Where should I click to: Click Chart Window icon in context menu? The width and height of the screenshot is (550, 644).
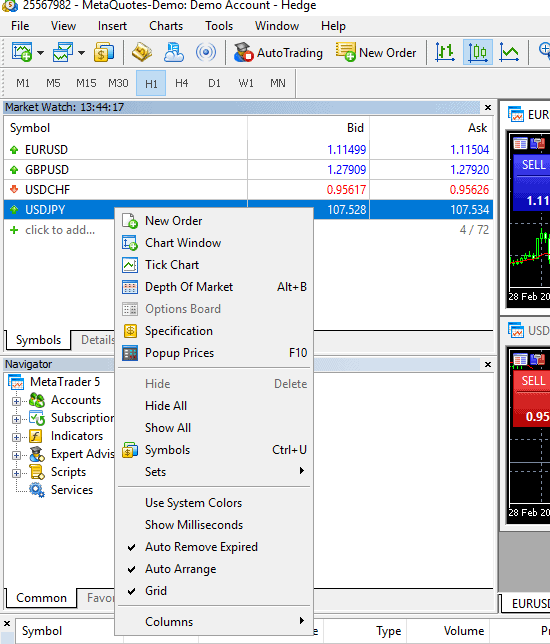130,243
